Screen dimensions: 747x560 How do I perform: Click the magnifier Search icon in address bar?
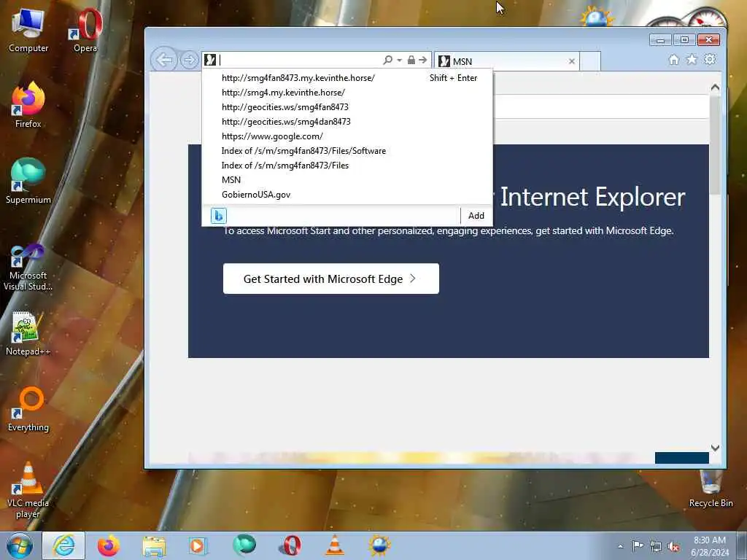pos(388,60)
